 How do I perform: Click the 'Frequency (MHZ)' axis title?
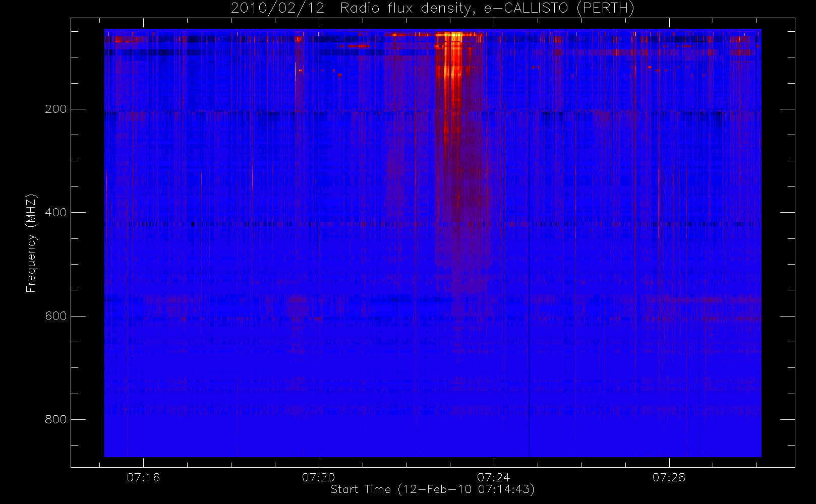click(32, 243)
